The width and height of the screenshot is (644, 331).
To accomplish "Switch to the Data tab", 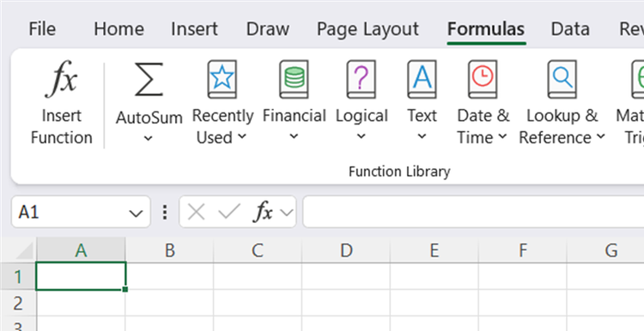I will [x=570, y=29].
